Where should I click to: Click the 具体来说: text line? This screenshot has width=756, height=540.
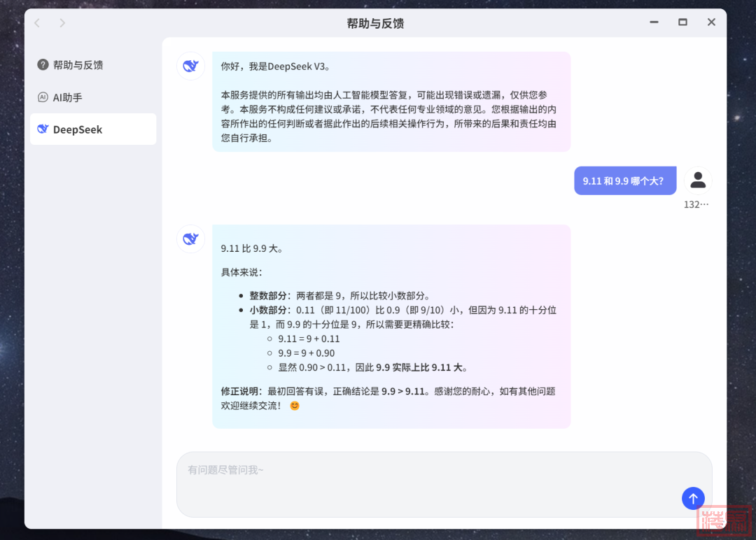[x=241, y=272]
